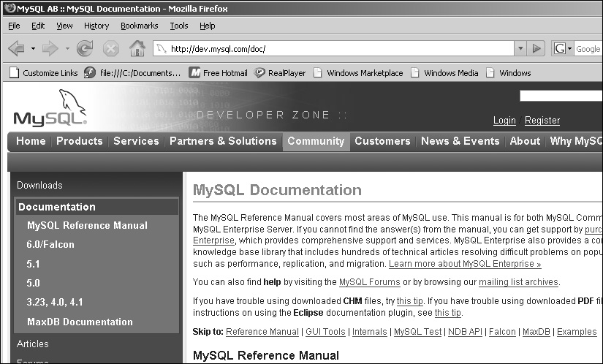Expand the URL bar history dropdown
603x364 pixels.
(520, 49)
